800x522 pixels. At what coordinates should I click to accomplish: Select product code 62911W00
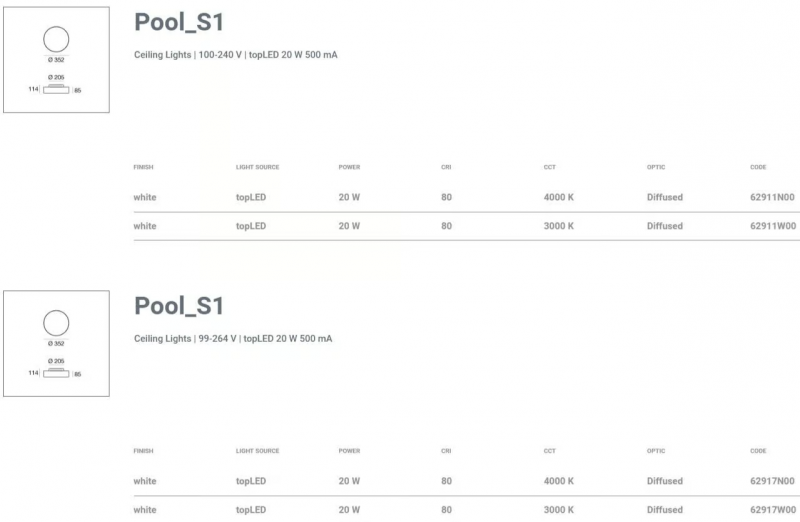coord(773,226)
